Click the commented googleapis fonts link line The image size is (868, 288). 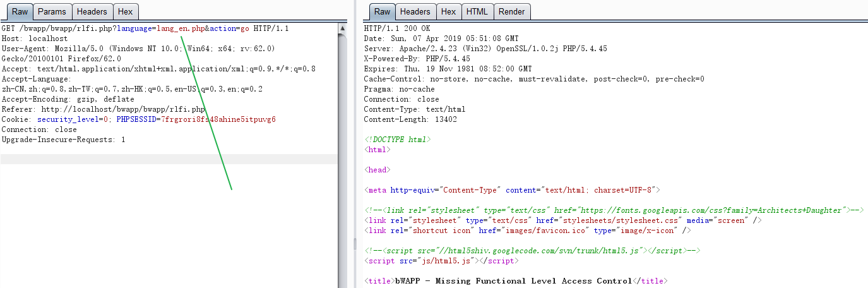pyautogui.click(x=614, y=210)
